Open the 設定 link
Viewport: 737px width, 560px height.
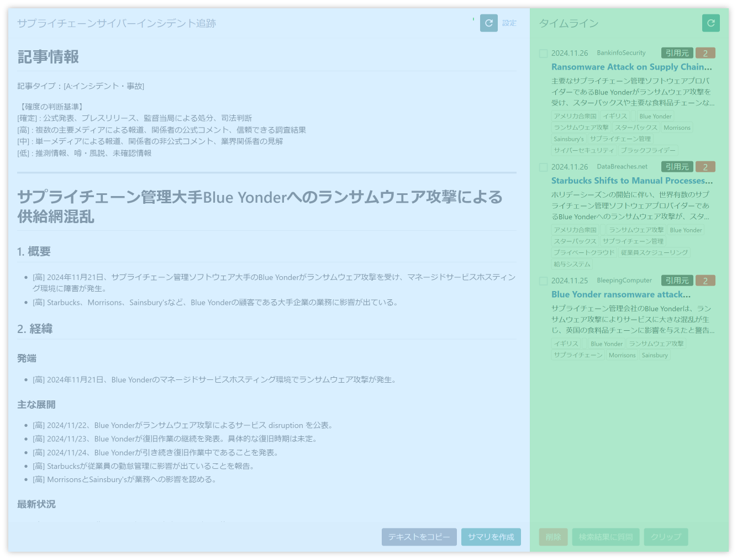pos(509,23)
